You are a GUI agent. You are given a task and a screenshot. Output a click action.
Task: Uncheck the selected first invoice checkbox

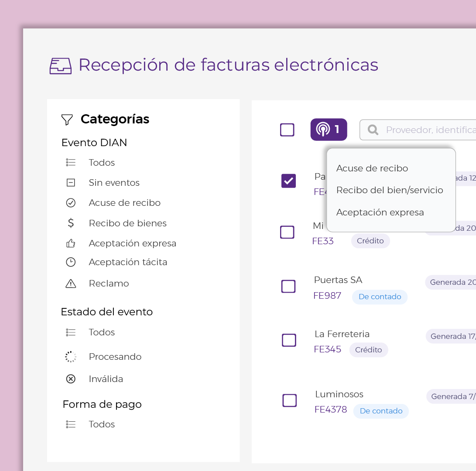tap(289, 181)
